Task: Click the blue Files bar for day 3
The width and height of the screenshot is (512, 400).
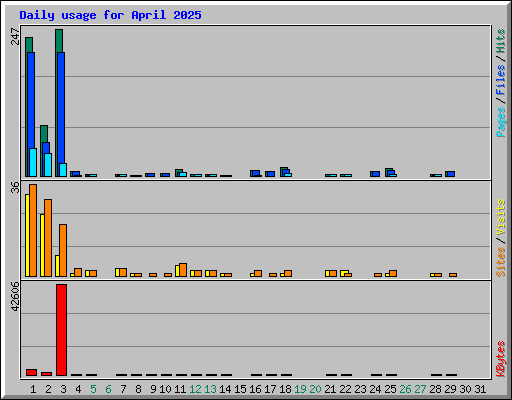Action: coord(61,107)
